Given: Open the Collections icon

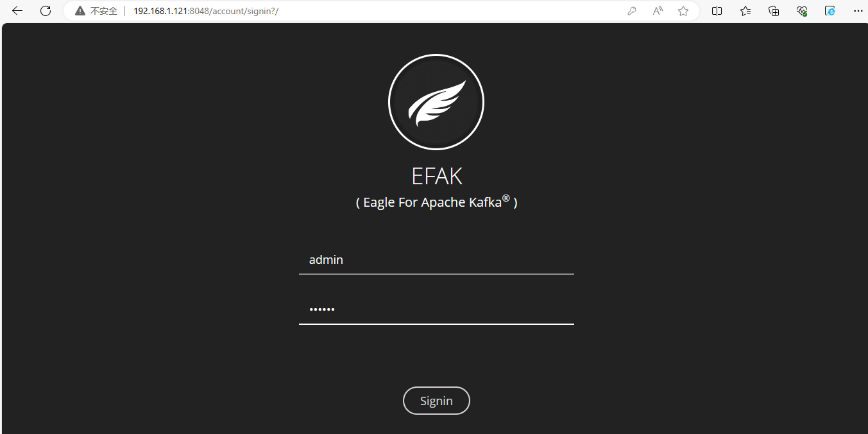Looking at the screenshot, I should [x=774, y=11].
